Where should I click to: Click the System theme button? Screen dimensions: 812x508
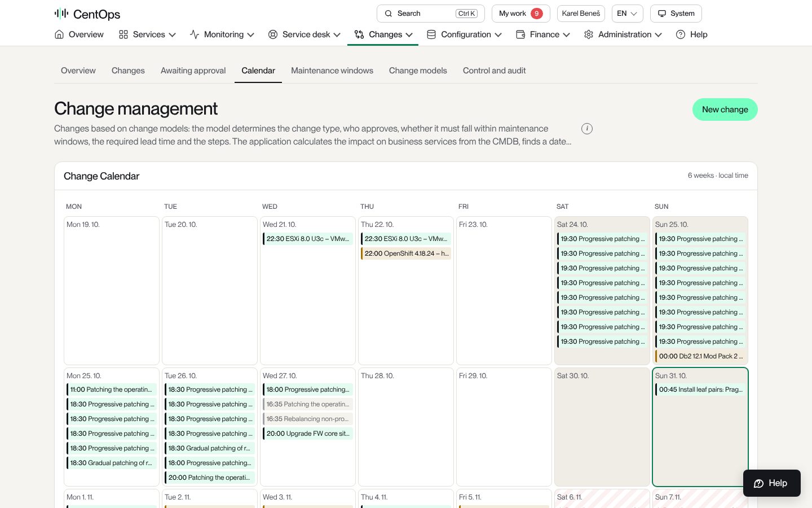pyautogui.click(x=676, y=14)
